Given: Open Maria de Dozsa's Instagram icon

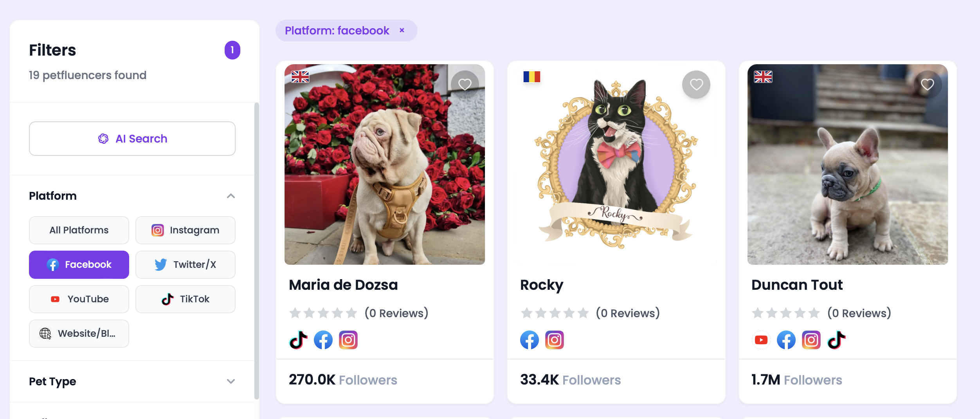Looking at the screenshot, I should 348,340.
